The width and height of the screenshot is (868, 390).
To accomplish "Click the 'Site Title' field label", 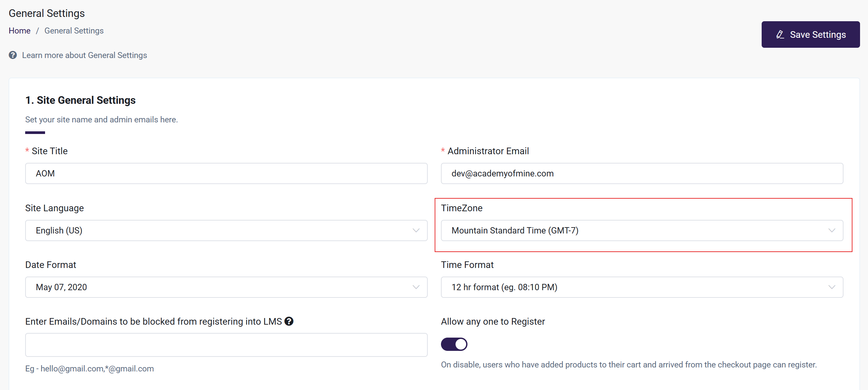I will click(x=50, y=151).
